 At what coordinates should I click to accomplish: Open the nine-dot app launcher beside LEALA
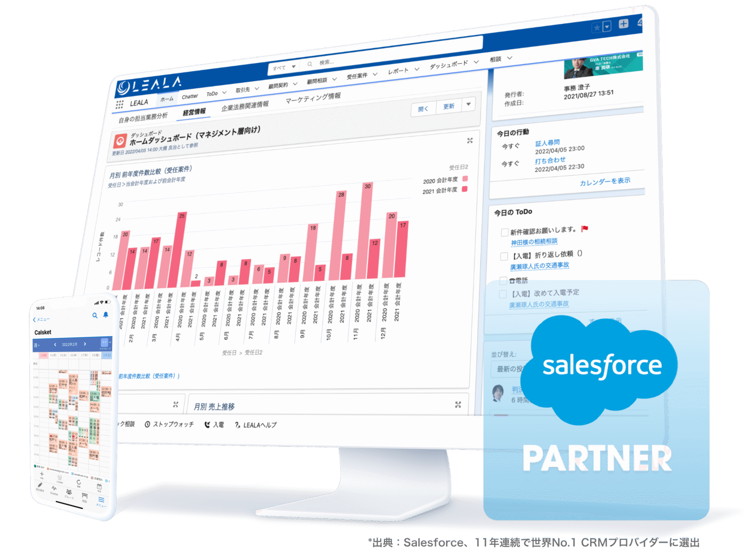tap(120, 104)
